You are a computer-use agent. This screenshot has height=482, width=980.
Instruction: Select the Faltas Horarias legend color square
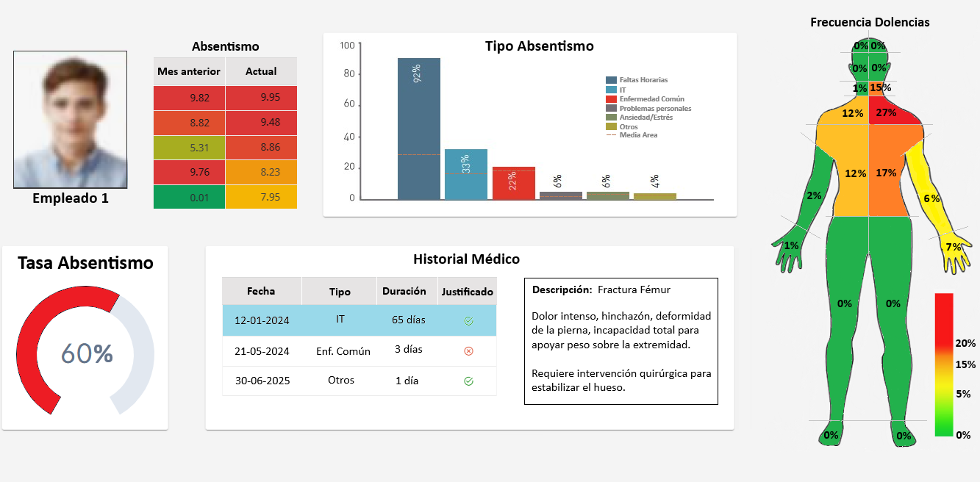tap(611, 80)
